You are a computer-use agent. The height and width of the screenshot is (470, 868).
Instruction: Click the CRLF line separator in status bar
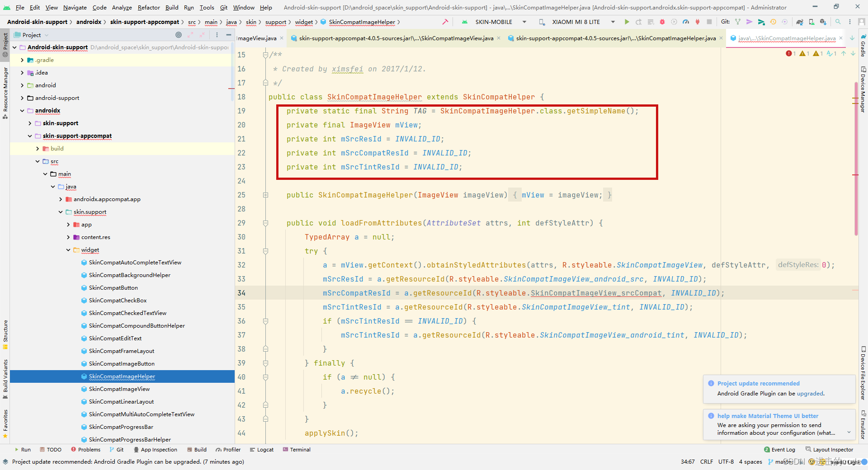click(x=707, y=462)
